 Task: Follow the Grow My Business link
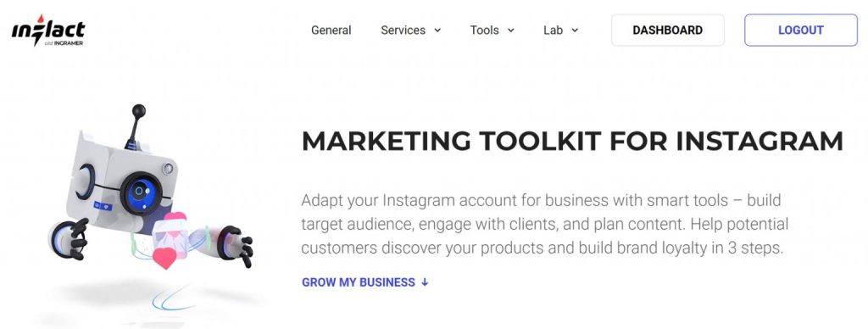point(365,282)
